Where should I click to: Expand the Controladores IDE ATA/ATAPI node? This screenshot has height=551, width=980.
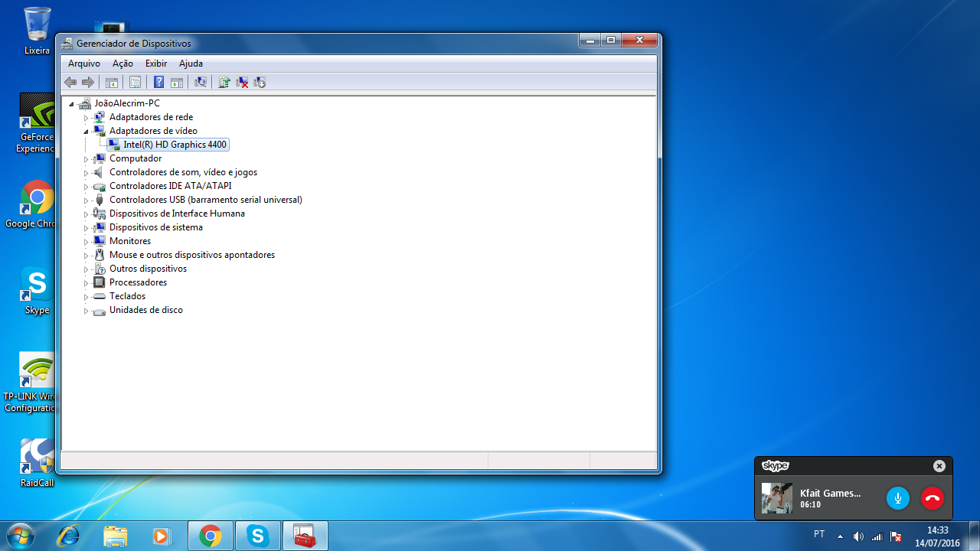[x=86, y=186]
